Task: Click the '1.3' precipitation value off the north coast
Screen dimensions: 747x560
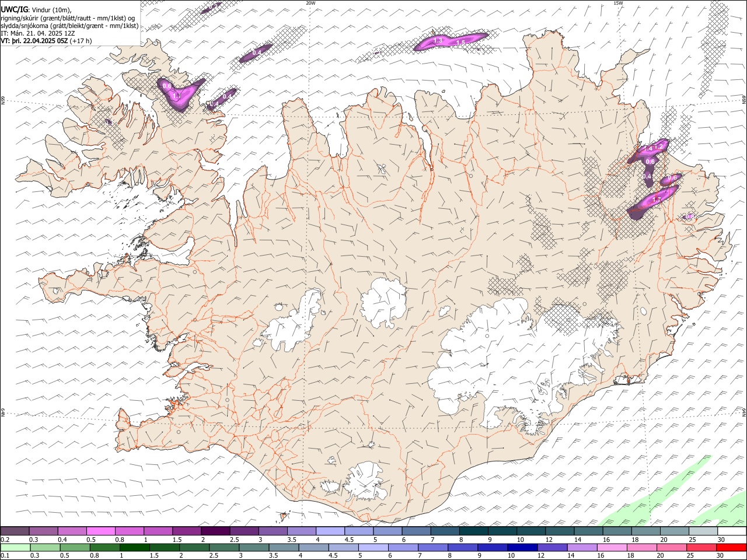Action: tap(438, 41)
